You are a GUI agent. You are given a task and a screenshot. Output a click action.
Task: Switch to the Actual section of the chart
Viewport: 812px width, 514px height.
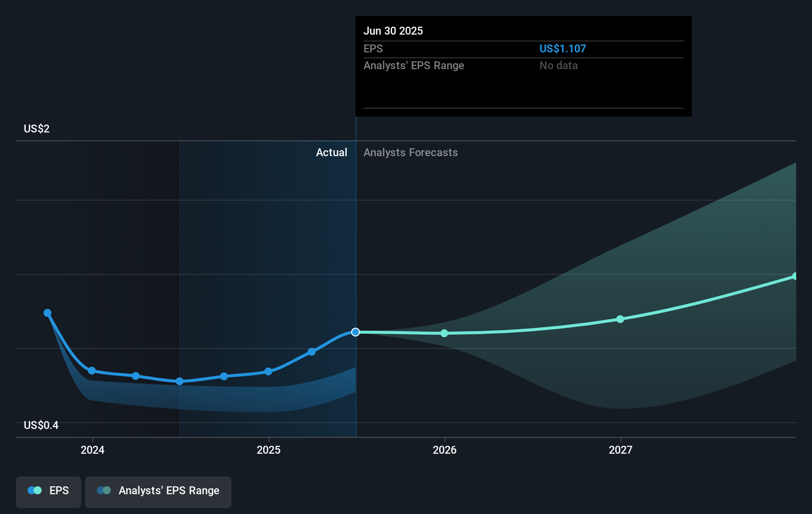point(331,152)
